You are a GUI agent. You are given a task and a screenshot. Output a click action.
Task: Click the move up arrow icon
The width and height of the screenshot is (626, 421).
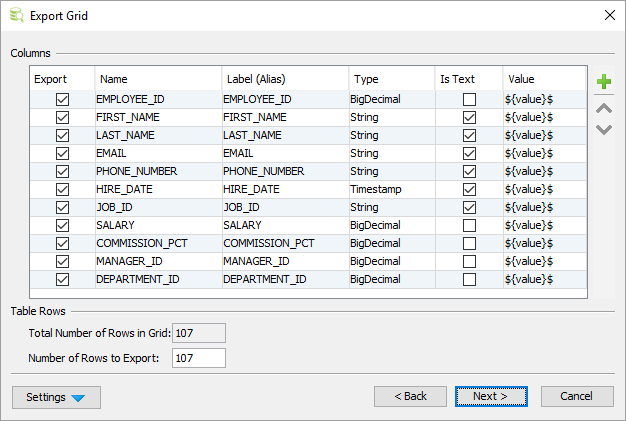tap(603, 108)
